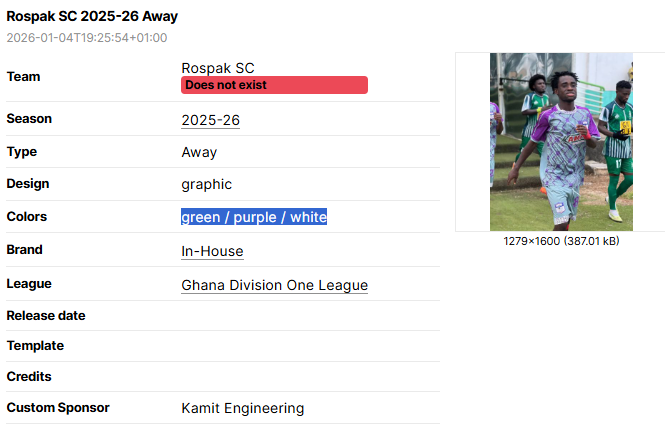Click the 'graphic' design value
The image size is (665, 434).
tap(206, 184)
